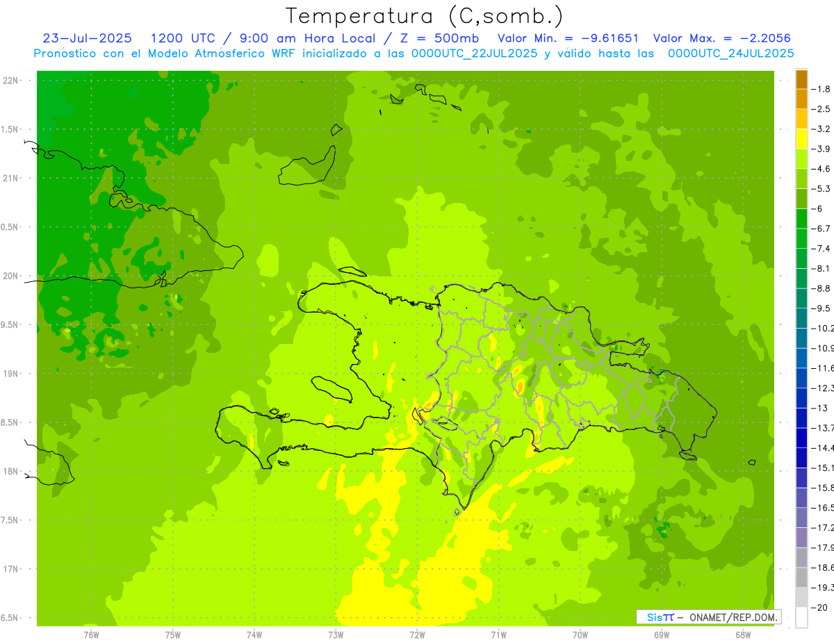
Task: Click 'Valor Max. = -2.2056'
Action: tap(722, 38)
